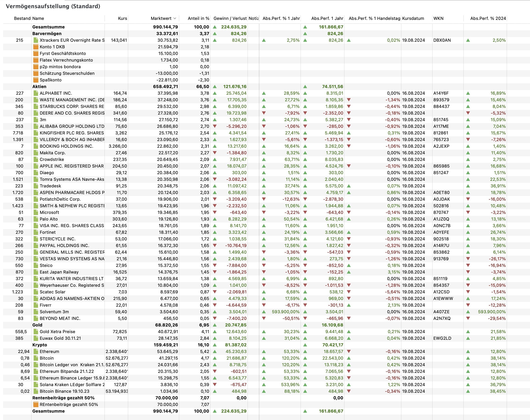Click the Gewinn / Verlust column header

[230, 19]
